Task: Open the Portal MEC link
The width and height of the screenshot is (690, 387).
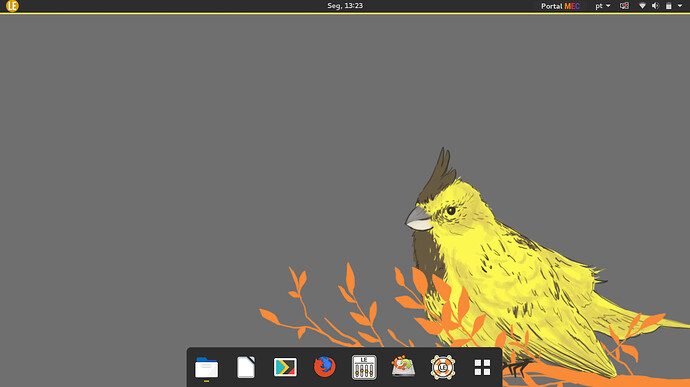Action: [560, 6]
